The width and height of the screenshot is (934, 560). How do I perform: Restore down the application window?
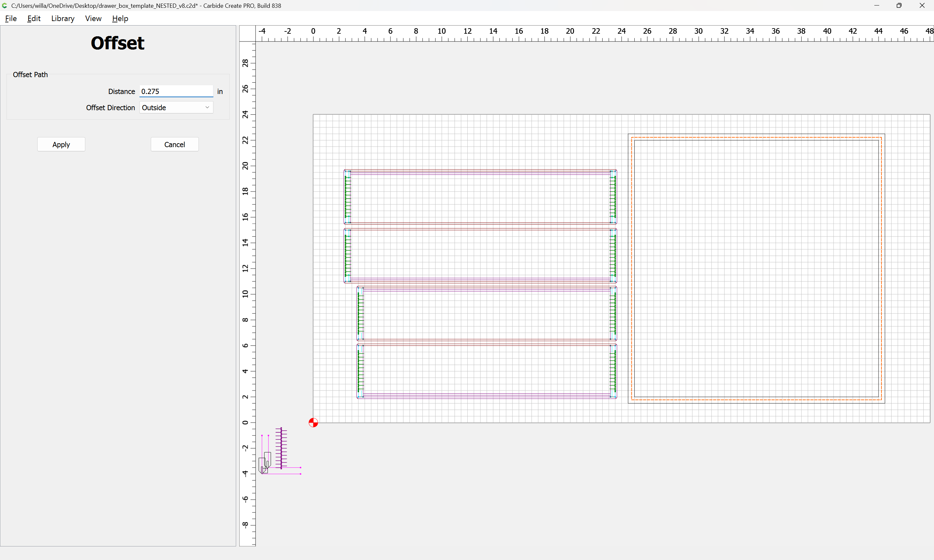click(x=899, y=6)
